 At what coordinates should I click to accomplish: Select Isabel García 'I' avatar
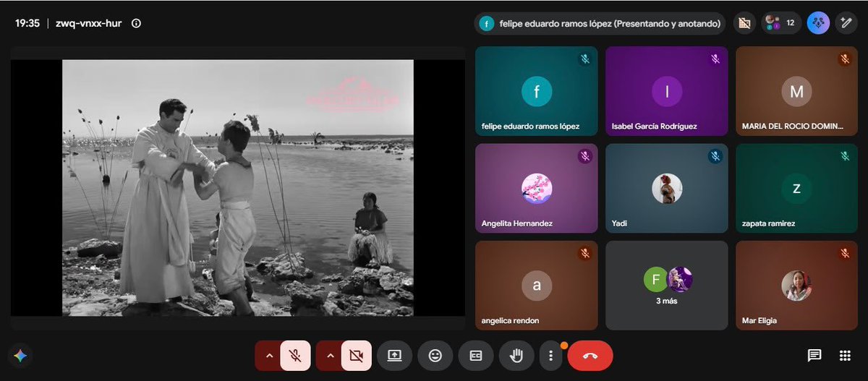click(x=667, y=91)
